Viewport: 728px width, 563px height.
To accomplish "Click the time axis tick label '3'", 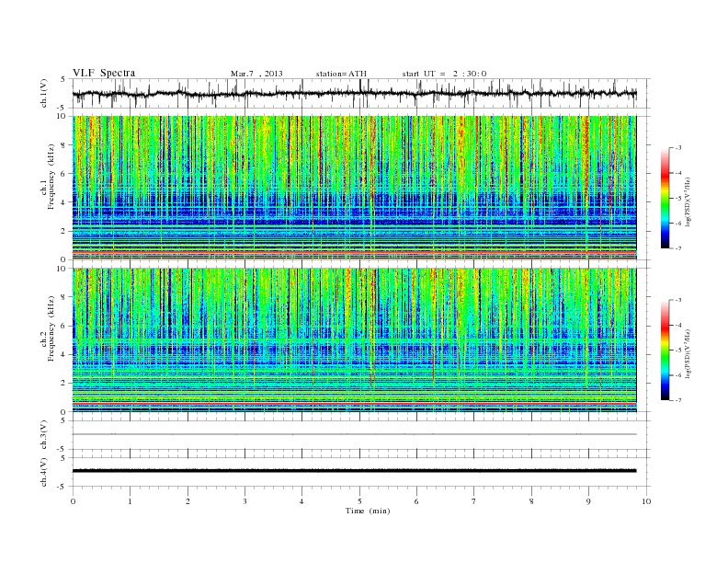I will (245, 501).
